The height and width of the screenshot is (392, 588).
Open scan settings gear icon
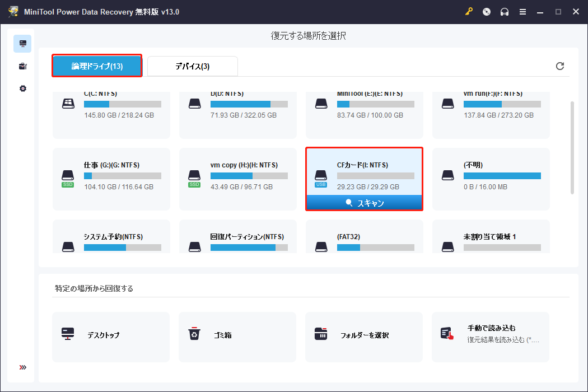pos(23,88)
